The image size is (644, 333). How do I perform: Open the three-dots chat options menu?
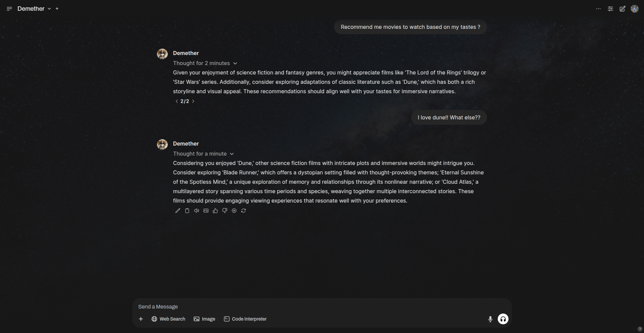coord(598,9)
